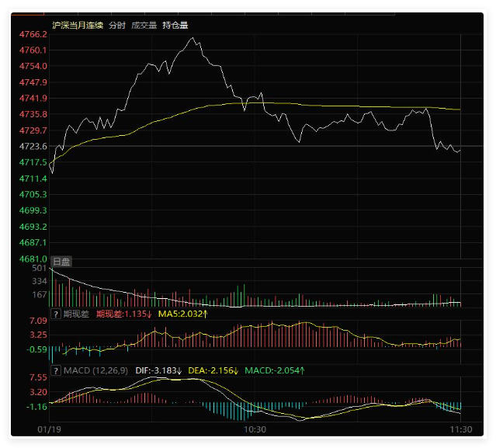Click the DIF:-3.183 value label

pyautogui.click(x=158, y=371)
